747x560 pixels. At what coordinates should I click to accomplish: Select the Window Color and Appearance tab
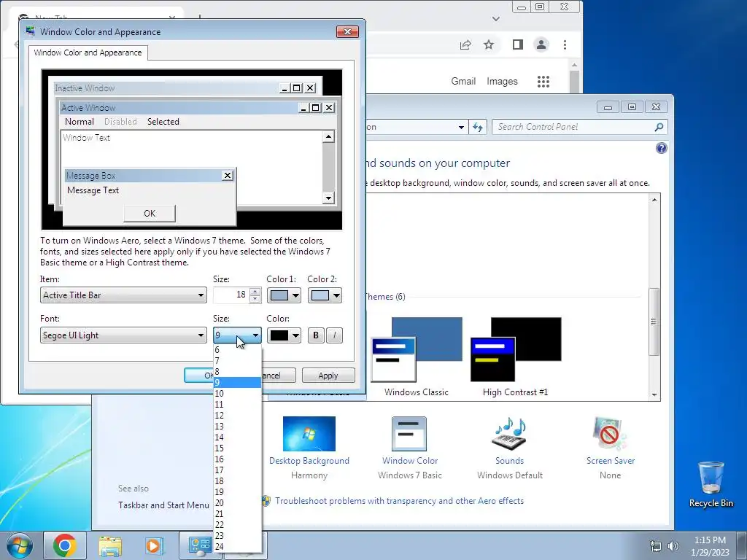[88, 52]
